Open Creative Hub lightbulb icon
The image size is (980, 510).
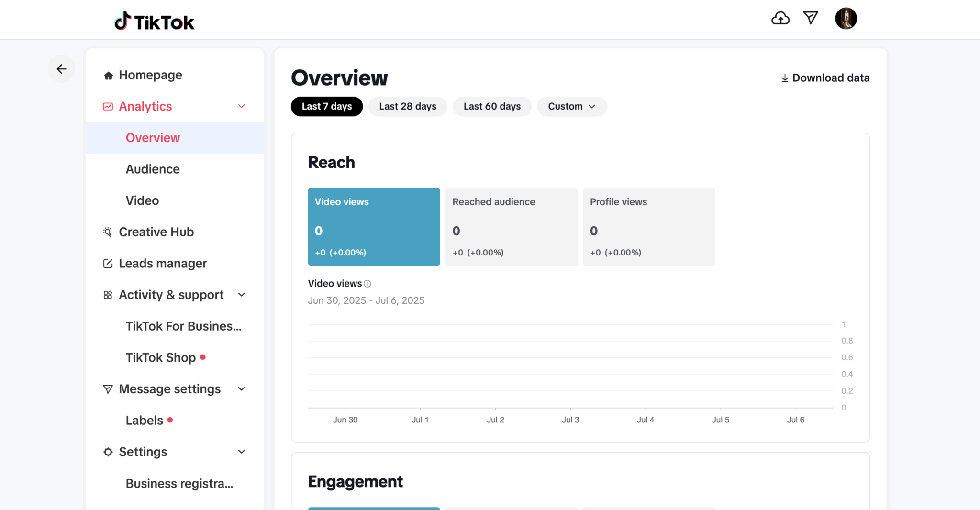(108, 232)
